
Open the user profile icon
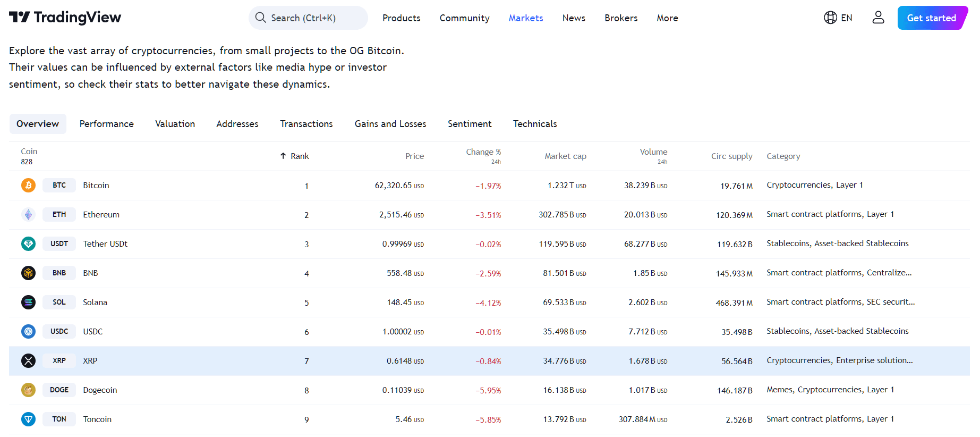tap(878, 18)
